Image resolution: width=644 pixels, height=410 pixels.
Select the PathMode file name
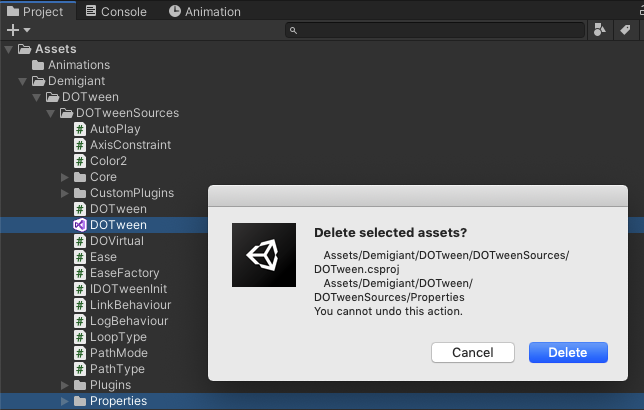119,353
